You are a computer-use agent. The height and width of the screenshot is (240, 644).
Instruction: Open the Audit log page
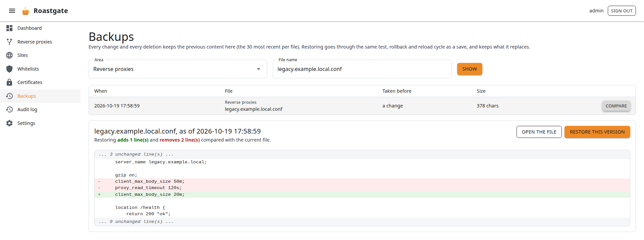coord(40,109)
